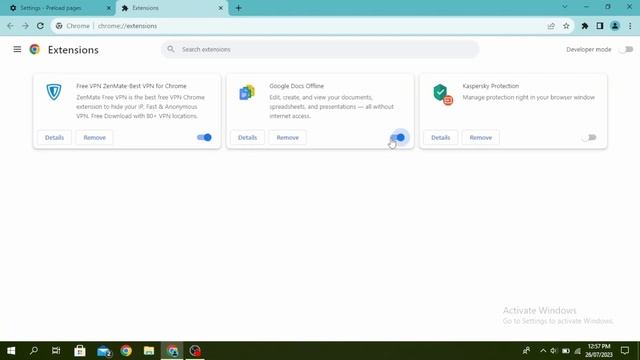
Task: Open Microsoft Store from taskbar
Action: coord(80,351)
